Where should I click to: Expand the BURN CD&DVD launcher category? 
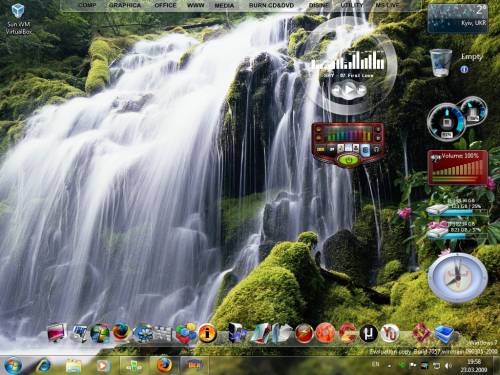271,5
